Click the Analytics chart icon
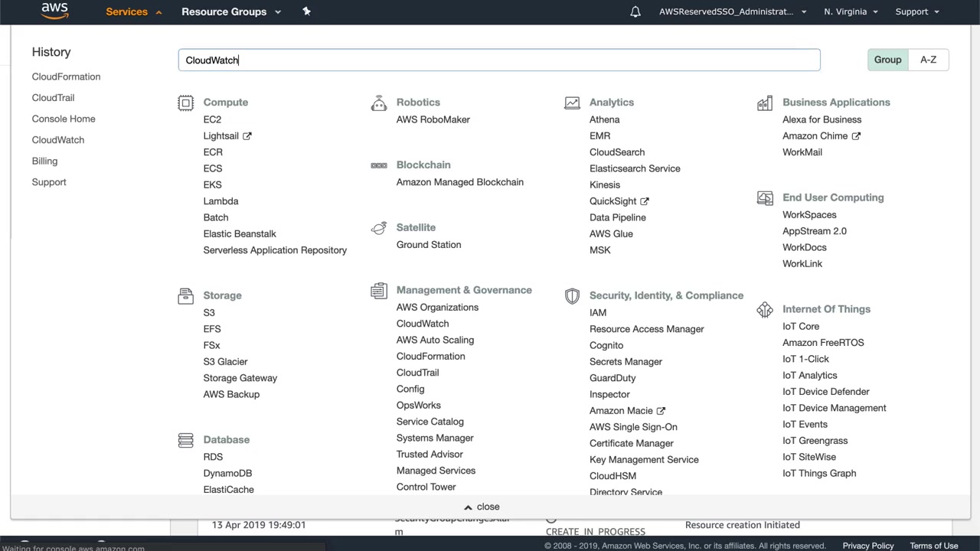 tap(572, 103)
